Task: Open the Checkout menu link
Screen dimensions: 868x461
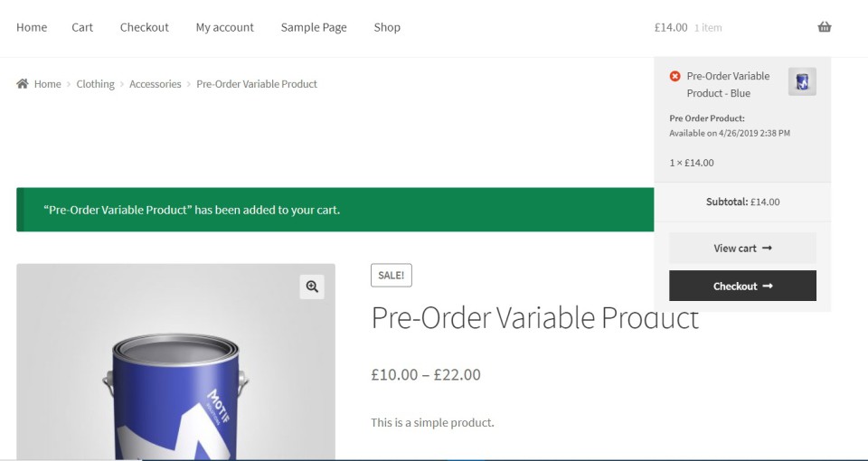Action: [x=145, y=27]
